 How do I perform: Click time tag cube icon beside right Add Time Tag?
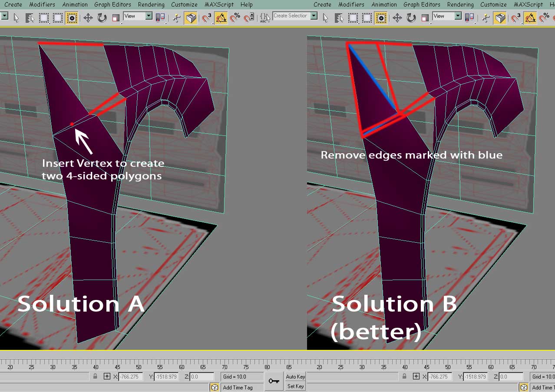524,387
